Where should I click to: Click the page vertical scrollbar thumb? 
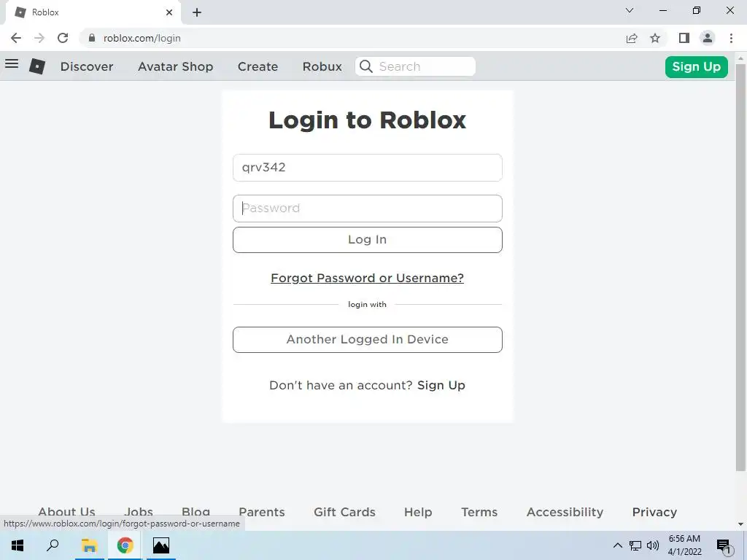pos(741,267)
